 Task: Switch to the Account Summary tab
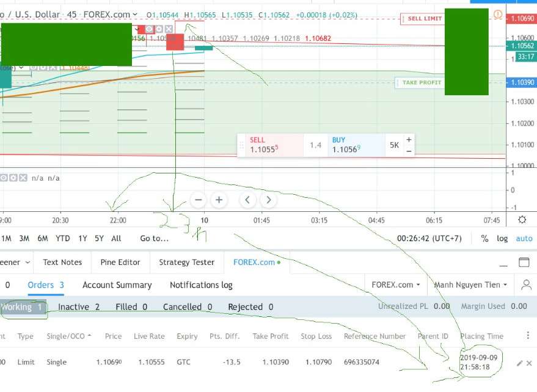(x=117, y=285)
